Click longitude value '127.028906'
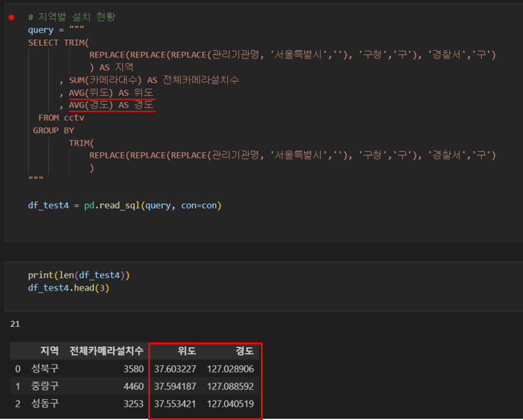This screenshot has width=523, height=420. 231,369
